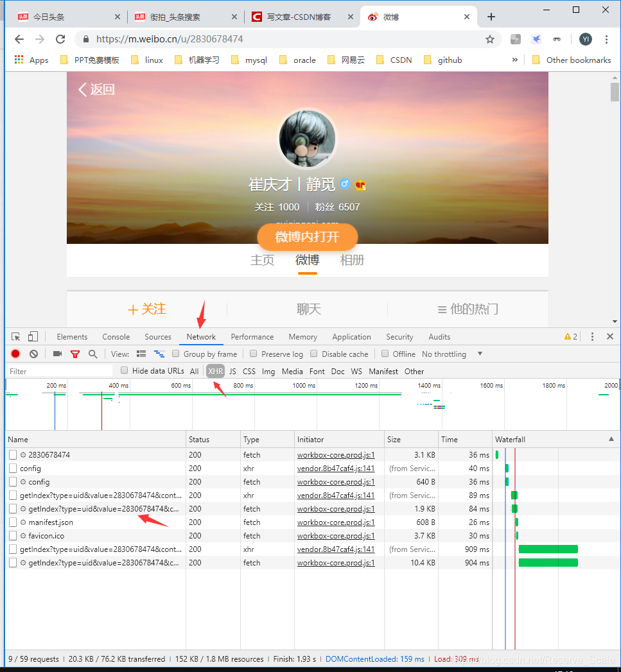This screenshot has height=672, width=621.
Task: Enable Disable cache checkbox
Action: coord(314,354)
